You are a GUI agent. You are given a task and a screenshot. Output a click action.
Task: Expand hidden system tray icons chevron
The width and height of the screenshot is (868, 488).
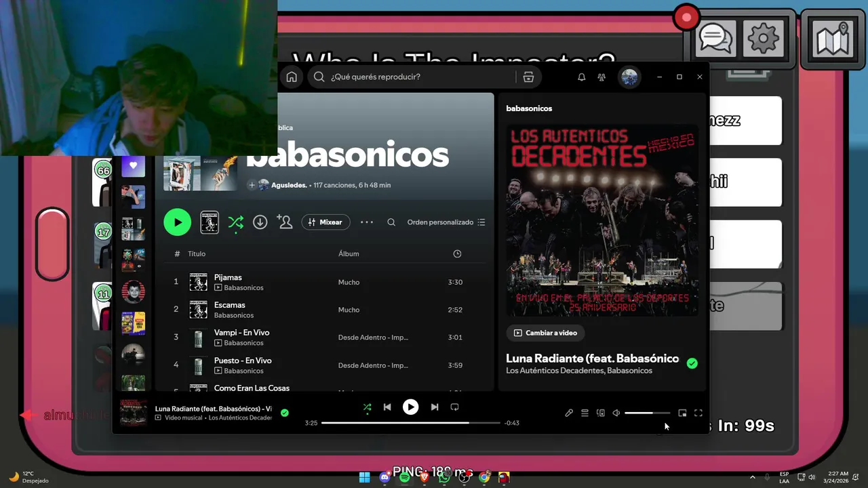pyautogui.click(x=752, y=477)
